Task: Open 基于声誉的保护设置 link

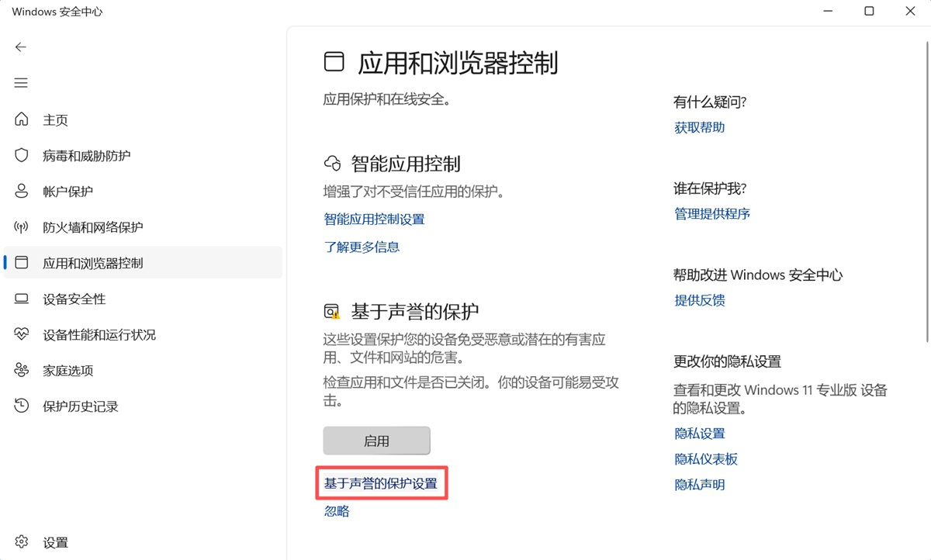Action: 380,483
